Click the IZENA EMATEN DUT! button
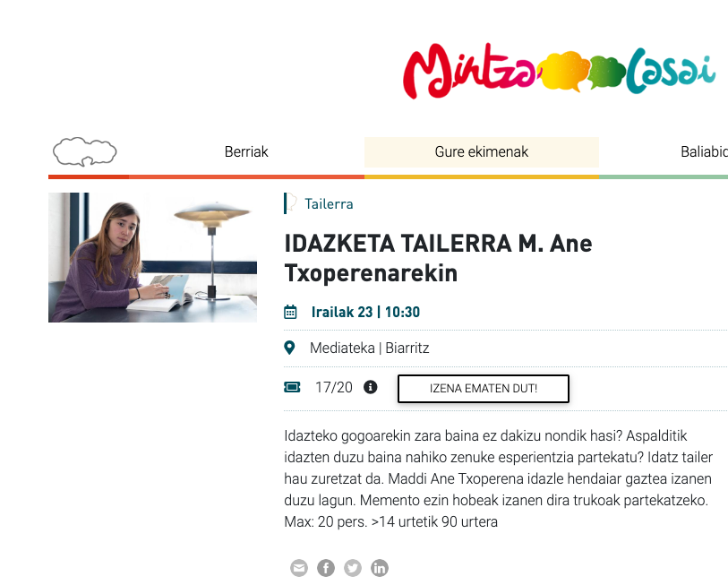Image resolution: width=728 pixels, height=585 pixels. click(484, 389)
